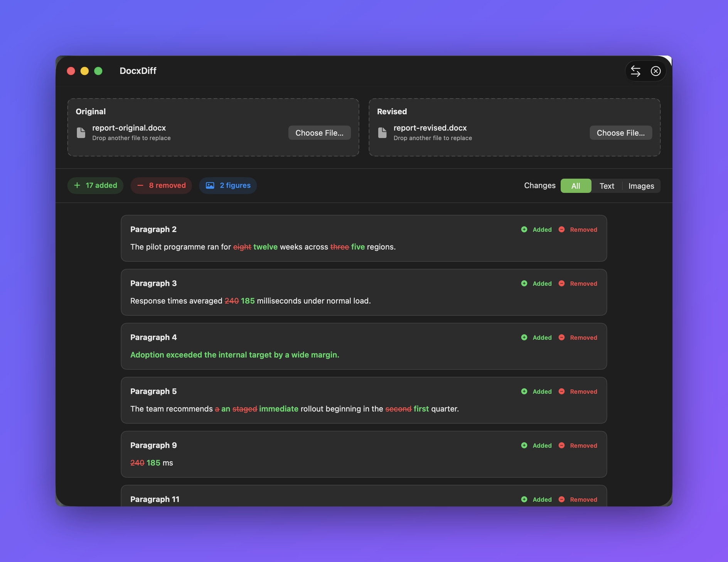The image size is (728, 562).
Task: Click the green Added icon in Paragraph 3
Action: [x=524, y=284]
